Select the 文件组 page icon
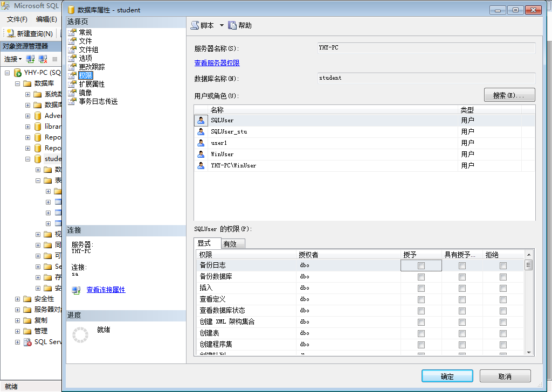552x392 pixels. tap(72, 50)
